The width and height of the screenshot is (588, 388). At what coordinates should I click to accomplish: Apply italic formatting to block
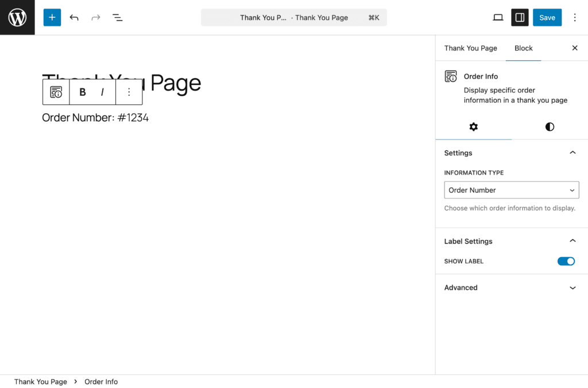click(102, 92)
